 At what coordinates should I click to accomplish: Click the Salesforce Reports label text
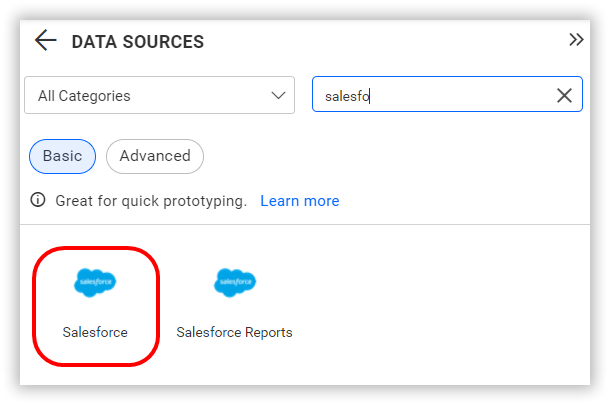point(234,332)
